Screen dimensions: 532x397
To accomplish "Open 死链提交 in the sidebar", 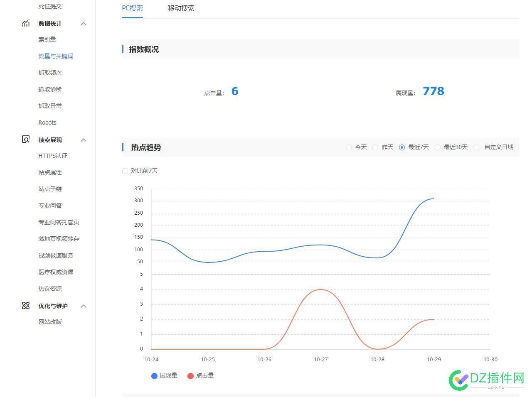I will pos(50,6).
